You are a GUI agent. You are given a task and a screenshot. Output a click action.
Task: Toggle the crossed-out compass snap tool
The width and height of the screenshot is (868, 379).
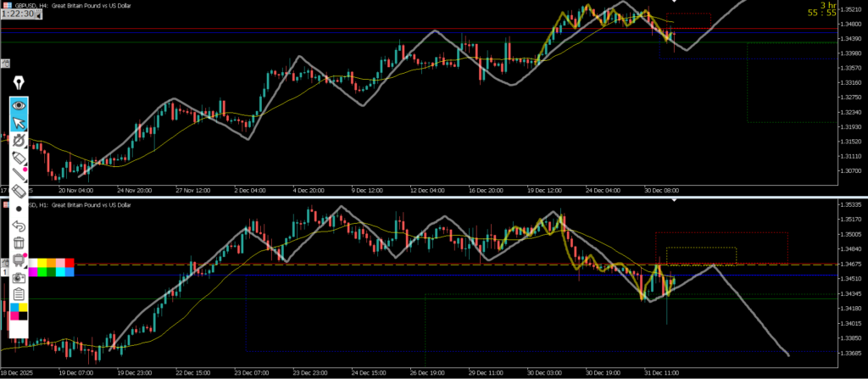click(19, 141)
